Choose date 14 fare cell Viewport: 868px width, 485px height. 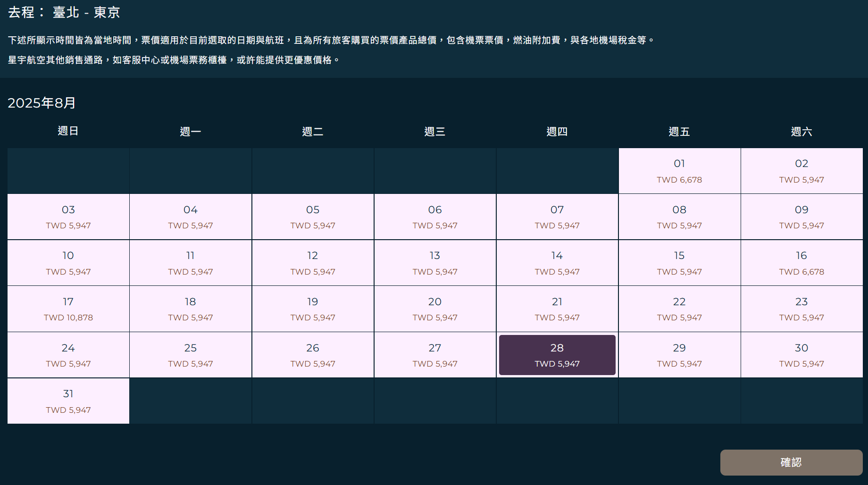[557, 263]
